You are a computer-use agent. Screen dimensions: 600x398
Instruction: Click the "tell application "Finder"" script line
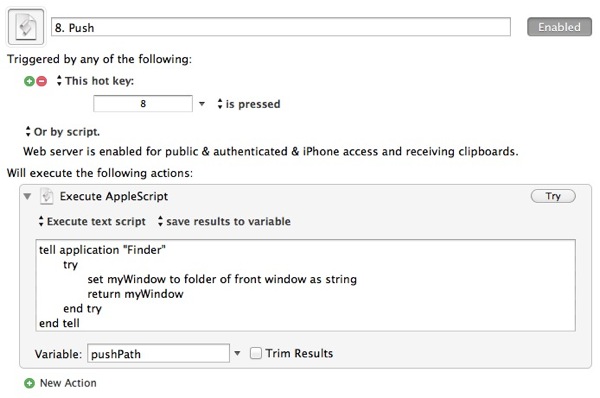[102, 250]
